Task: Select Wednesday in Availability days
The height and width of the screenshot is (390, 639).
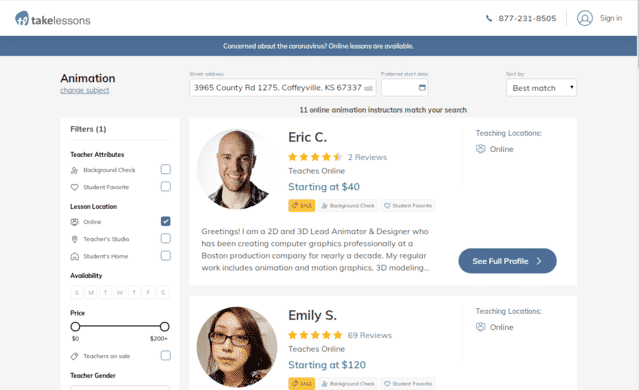Action: (120, 292)
